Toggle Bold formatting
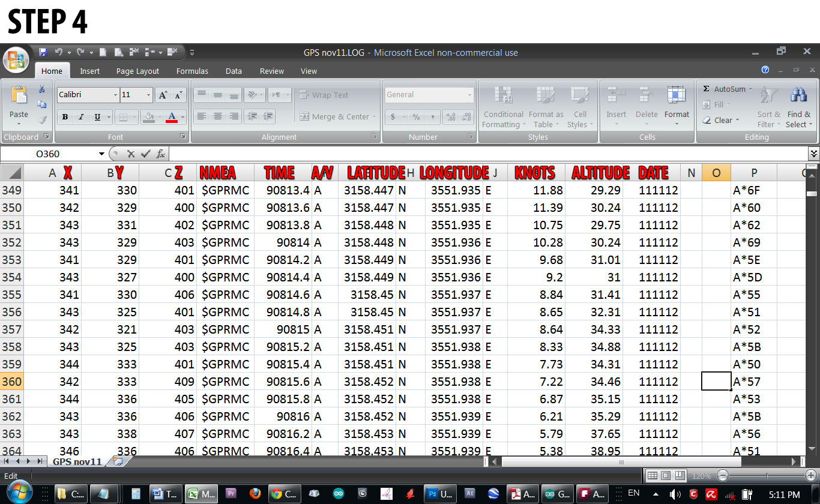820x504 pixels. [x=64, y=116]
